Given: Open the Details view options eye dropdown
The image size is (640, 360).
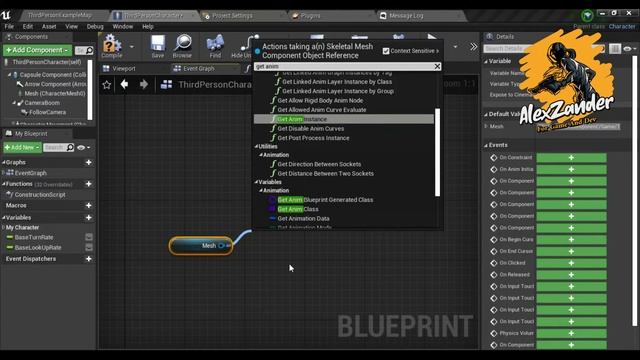Looking at the screenshot, I should (x=630, y=49).
